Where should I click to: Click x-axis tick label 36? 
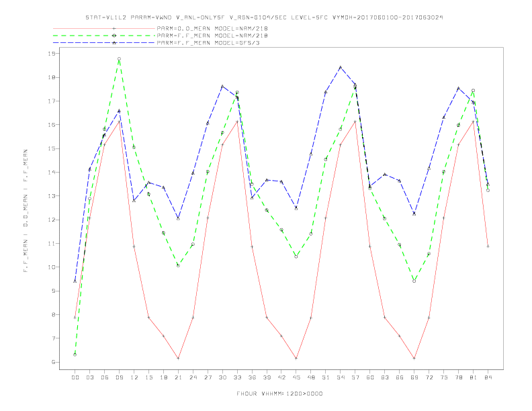pyautogui.click(x=252, y=377)
